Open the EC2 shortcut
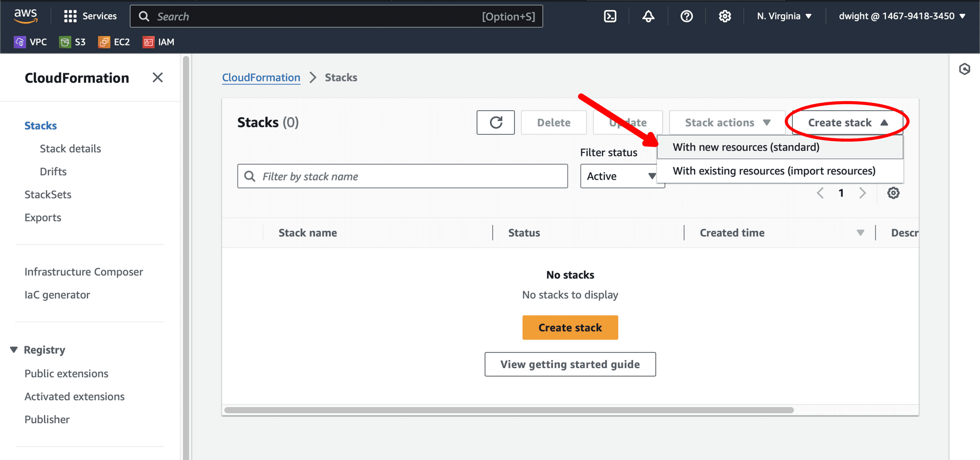 [114, 42]
